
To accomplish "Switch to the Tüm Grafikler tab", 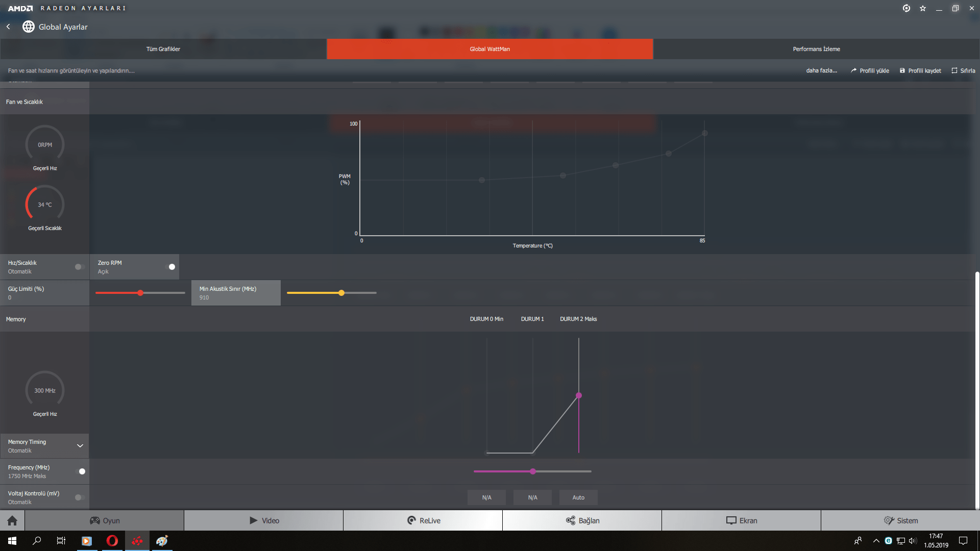I will point(163,49).
